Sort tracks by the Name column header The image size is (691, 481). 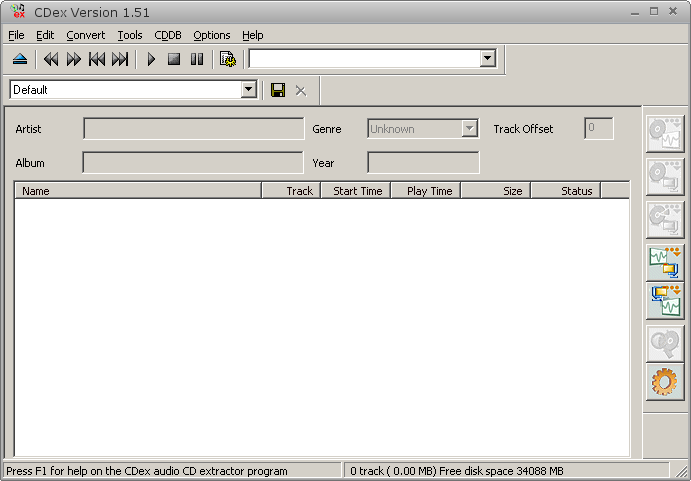coord(138,191)
